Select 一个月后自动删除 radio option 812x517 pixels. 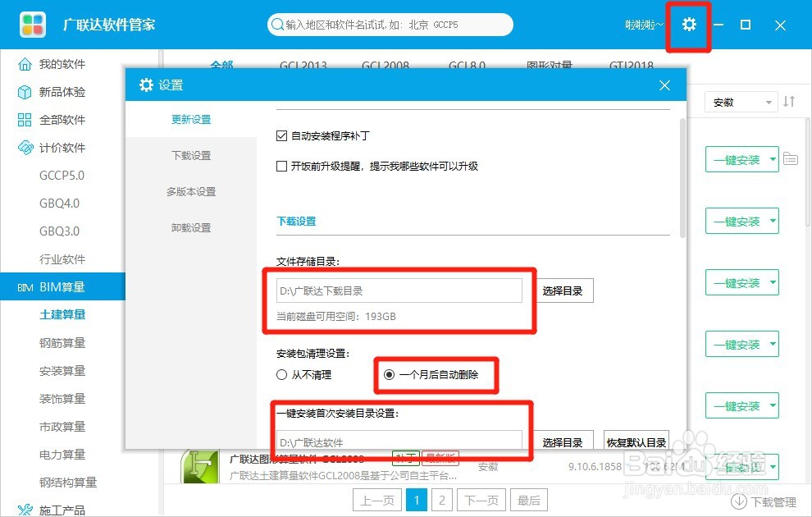click(389, 374)
